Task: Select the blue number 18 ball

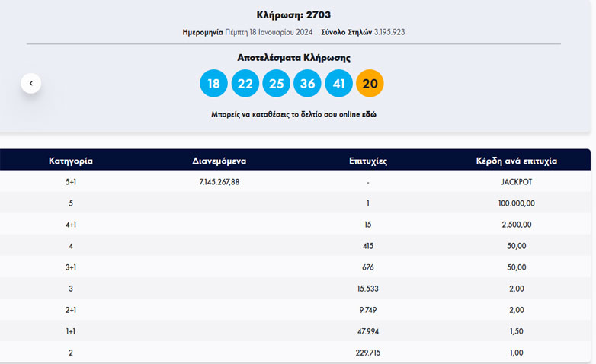Action: tap(213, 83)
